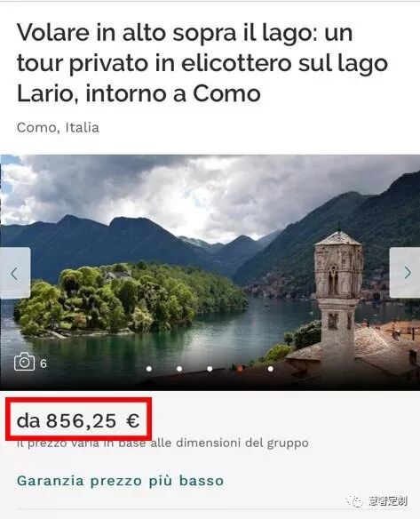Click the previous photo arrow
The height and width of the screenshot is (519, 420).
click(15, 273)
